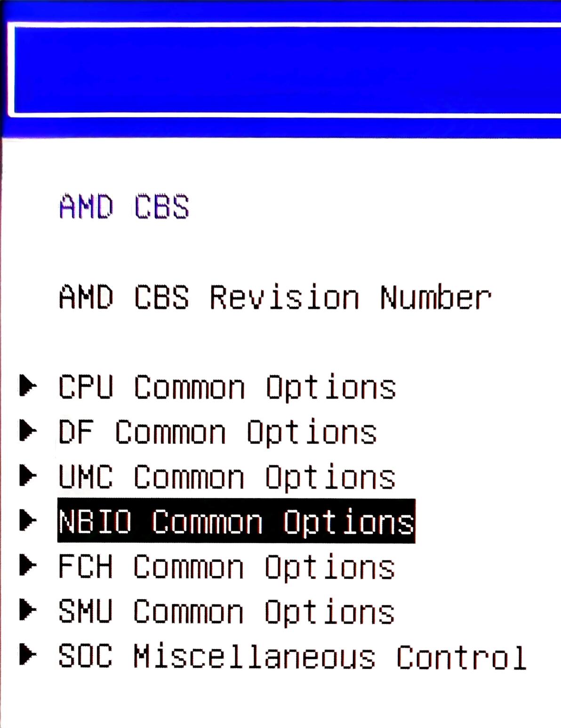Click the triangle icon beside SMU Common Options

(x=28, y=610)
